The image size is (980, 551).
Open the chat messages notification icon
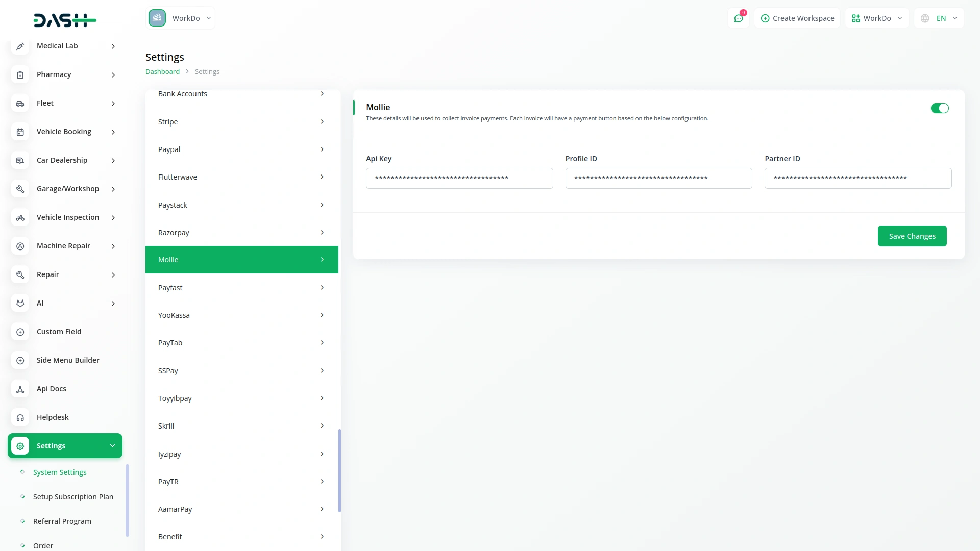(x=738, y=18)
